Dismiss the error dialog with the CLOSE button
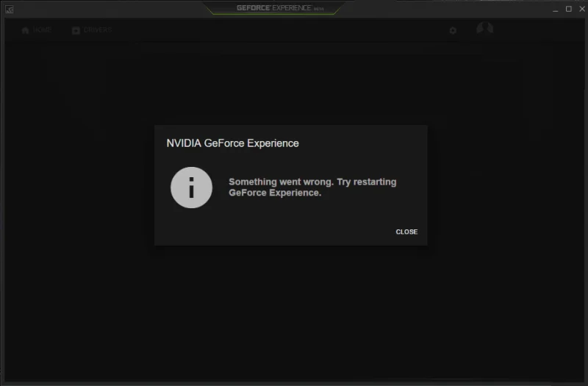 pos(406,232)
